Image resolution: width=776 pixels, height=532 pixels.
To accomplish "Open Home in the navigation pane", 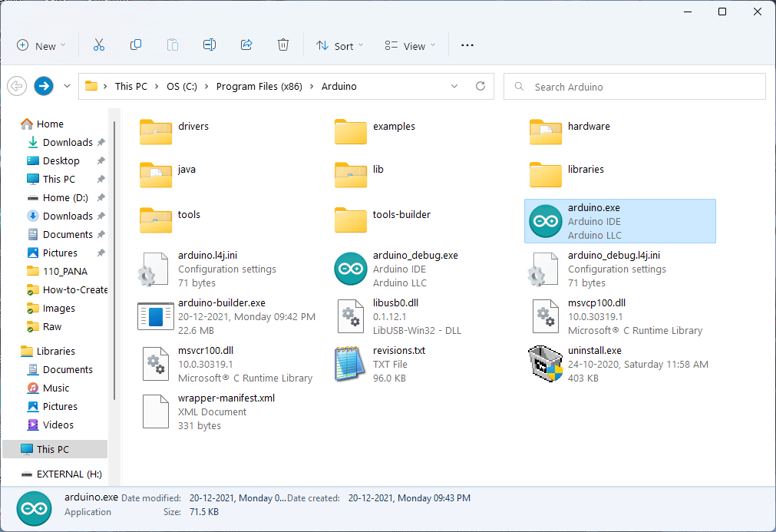I will pyautogui.click(x=42, y=124).
